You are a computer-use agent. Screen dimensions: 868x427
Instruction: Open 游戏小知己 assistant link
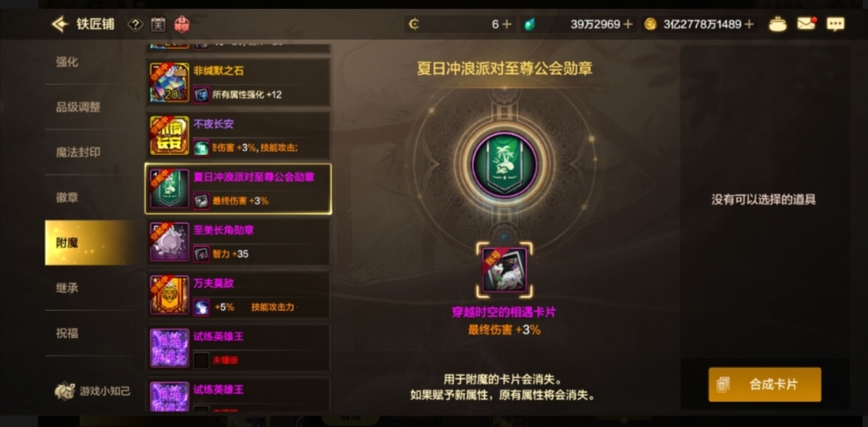pos(93,391)
